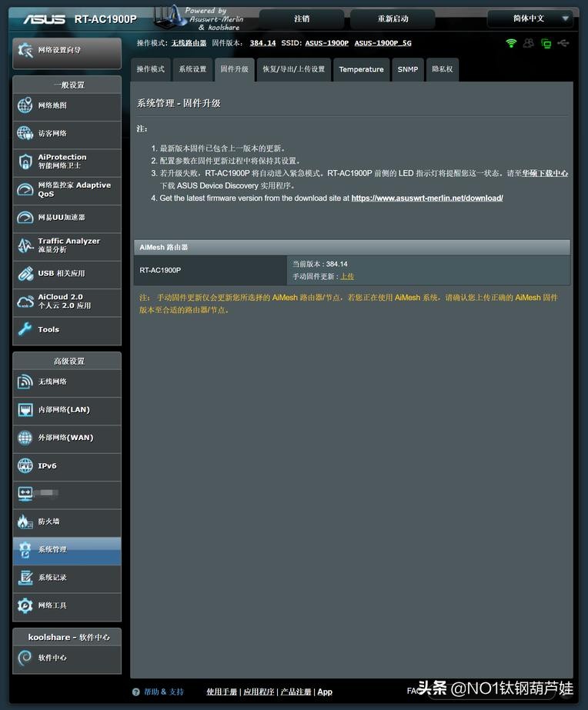Image resolution: width=588 pixels, height=710 pixels.
Task: Open the App footer link
Action: pos(325,692)
